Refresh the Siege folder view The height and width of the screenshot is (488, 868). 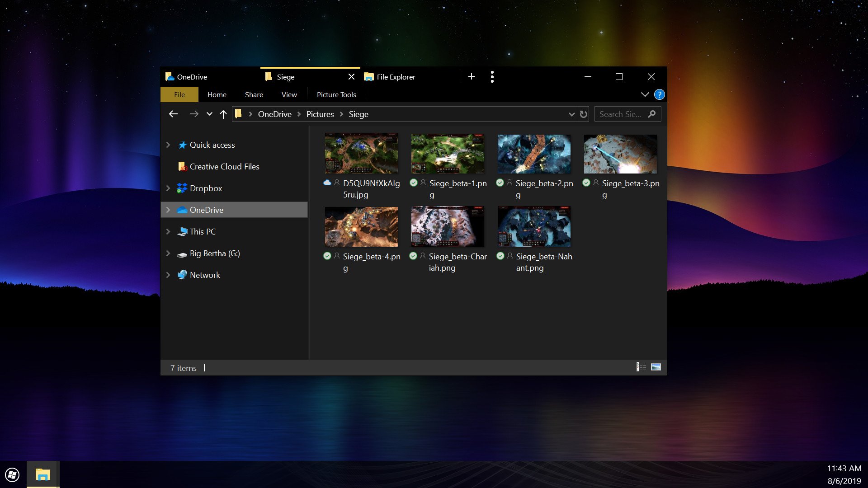(x=584, y=114)
